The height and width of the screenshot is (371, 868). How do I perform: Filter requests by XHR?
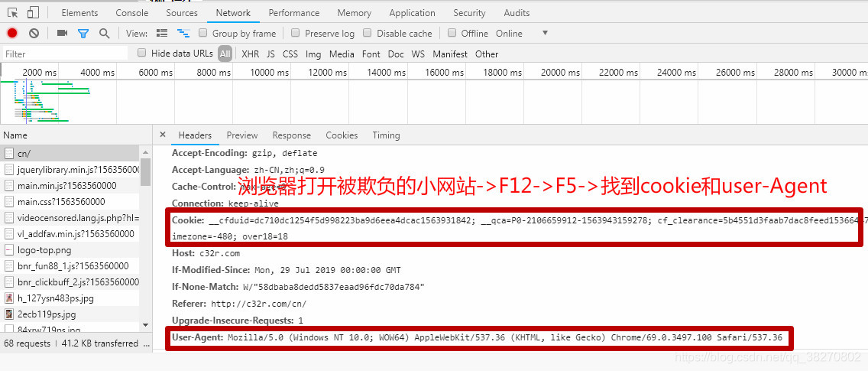coord(250,54)
